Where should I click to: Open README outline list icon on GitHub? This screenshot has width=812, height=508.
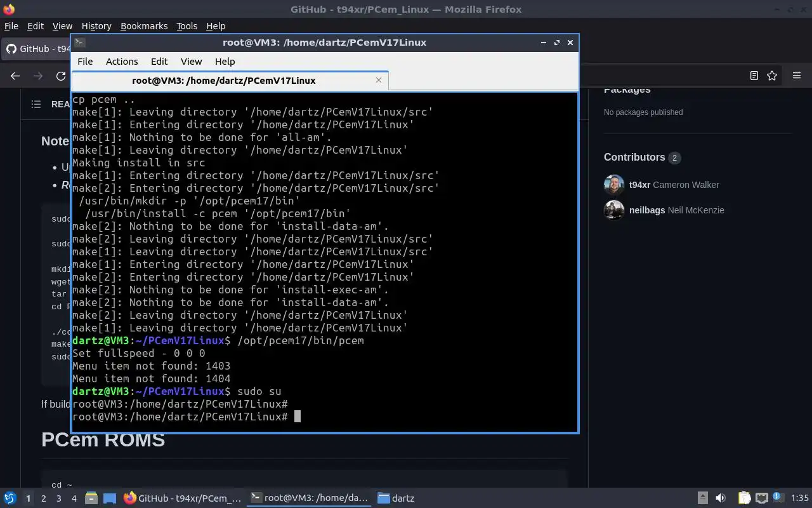tap(36, 104)
